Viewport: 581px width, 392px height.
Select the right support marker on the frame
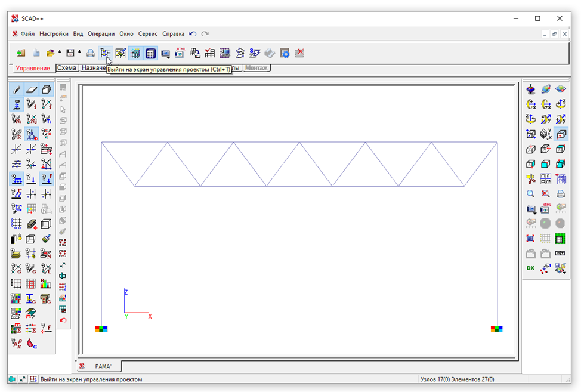coord(496,329)
